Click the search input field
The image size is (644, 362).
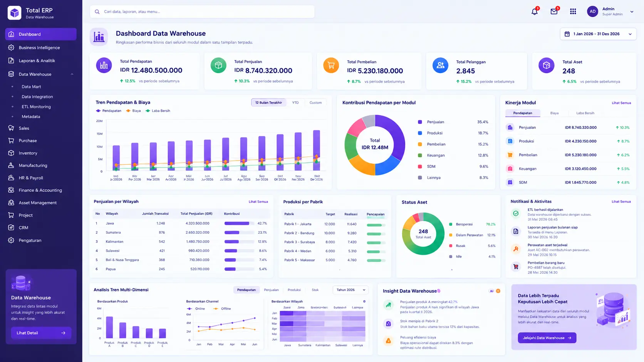pos(202,12)
